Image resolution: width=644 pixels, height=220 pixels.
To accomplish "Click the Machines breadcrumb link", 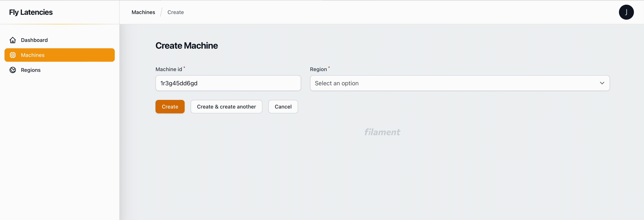I will coord(143,12).
